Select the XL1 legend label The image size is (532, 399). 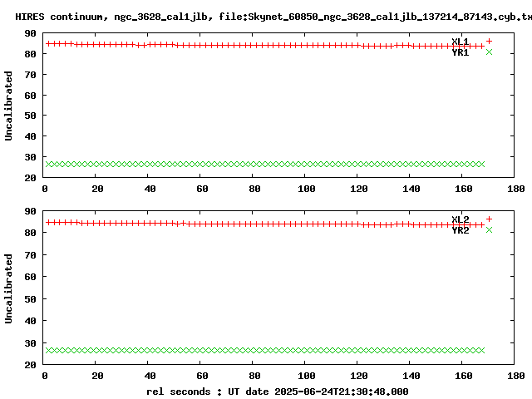coord(460,42)
